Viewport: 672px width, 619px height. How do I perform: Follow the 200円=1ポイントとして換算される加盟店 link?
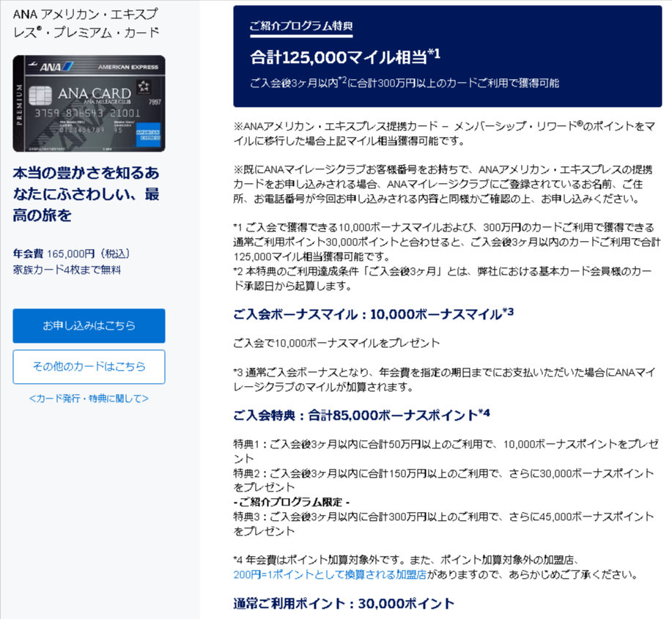330,574
